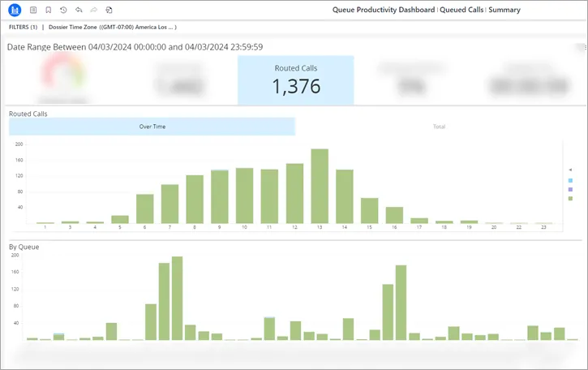
Task: Click the re-prompt page icon in the toolbar
Action: click(x=109, y=10)
